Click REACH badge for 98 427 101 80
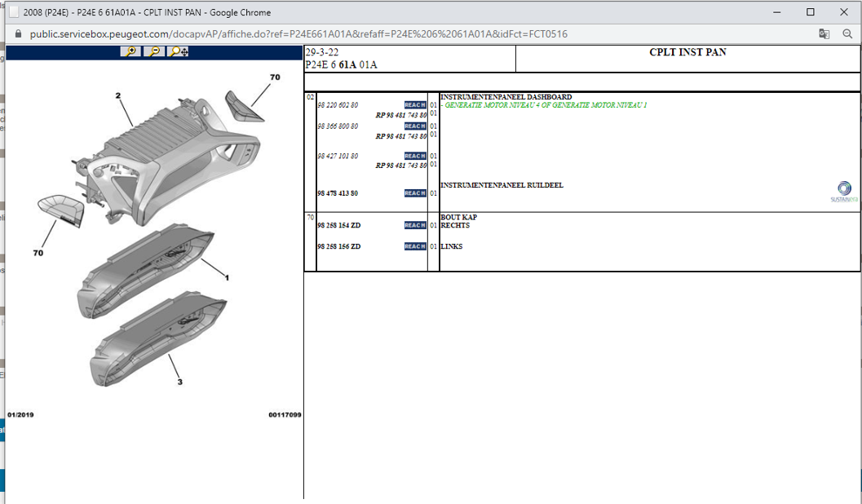This screenshot has height=504, width=862. [x=415, y=156]
